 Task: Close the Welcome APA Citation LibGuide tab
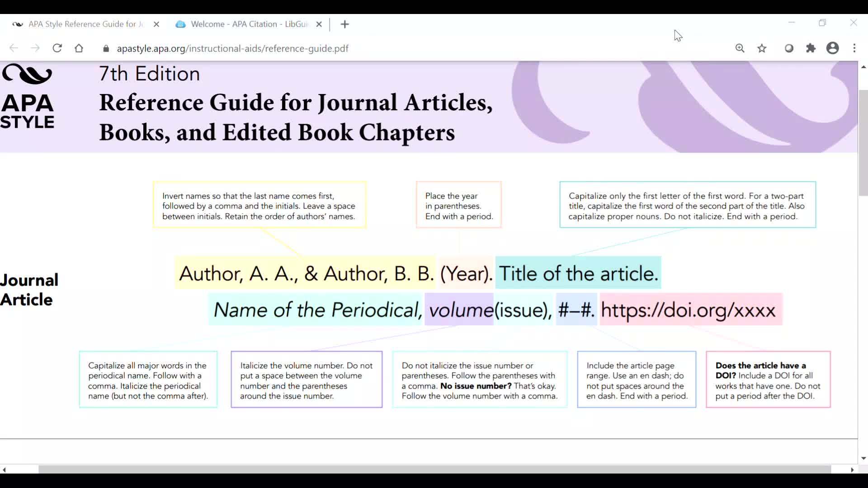tap(319, 24)
